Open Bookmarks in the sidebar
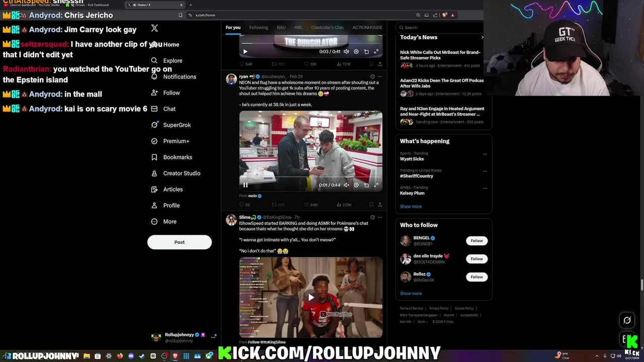644x362 pixels. pos(171,157)
